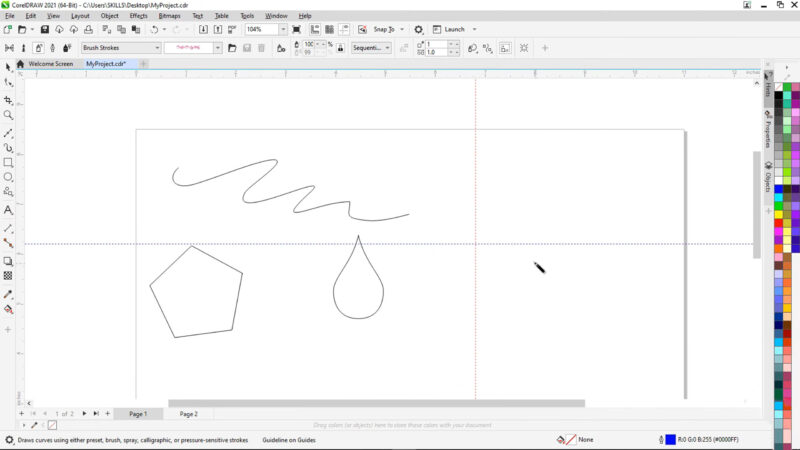Select the Pick tool

click(x=8, y=67)
